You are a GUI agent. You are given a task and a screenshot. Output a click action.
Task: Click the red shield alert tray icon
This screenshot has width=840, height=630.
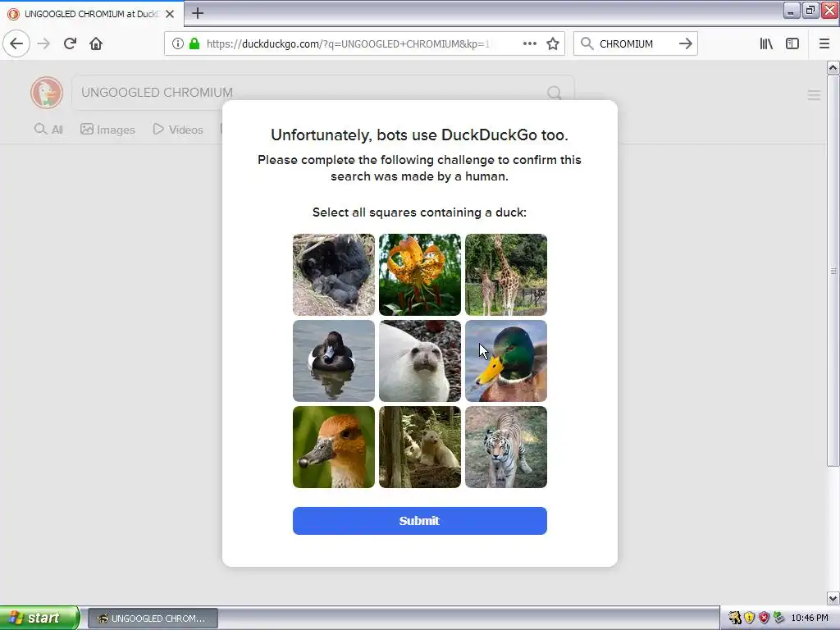coord(764,619)
